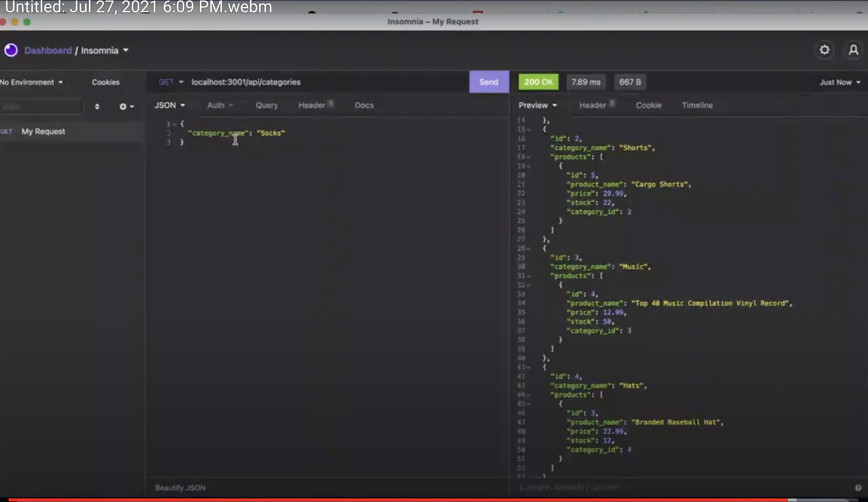This screenshot has height=502, width=868.
Task: Click the red video progress bar
Action: tap(396, 499)
